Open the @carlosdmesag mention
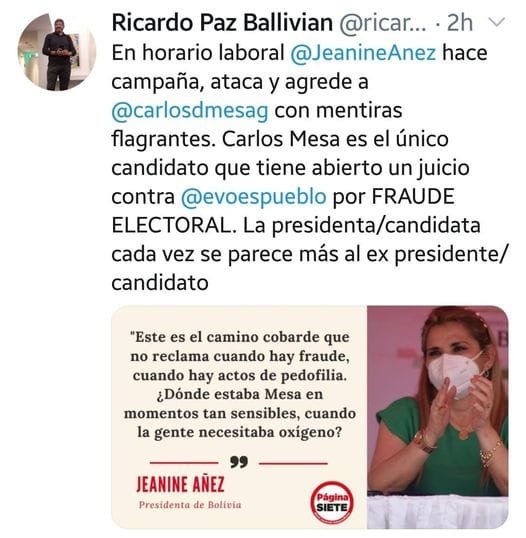 [190, 111]
